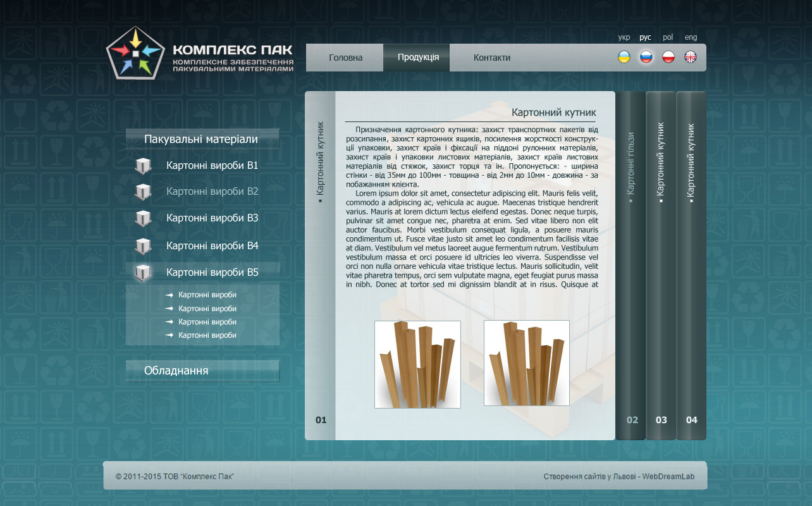Click the first Картонні вироби submenu item
812x506 pixels.
[207, 295]
